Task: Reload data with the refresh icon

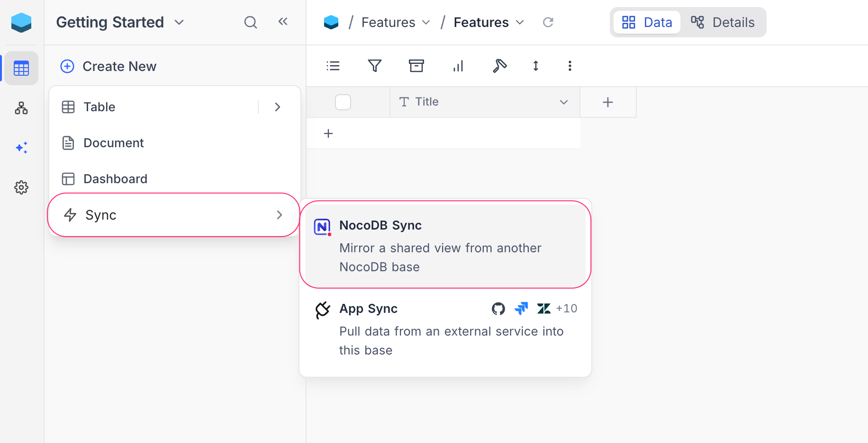Action: click(548, 22)
